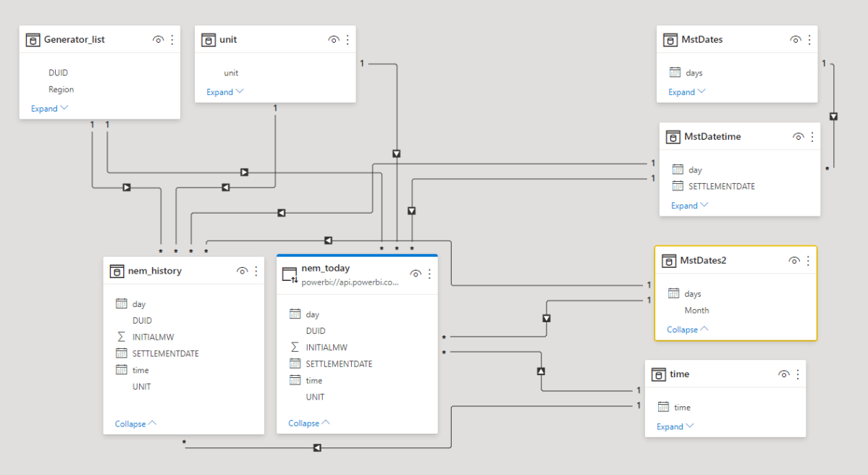868x475 pixels.
Task: Open more options menu on Generator_list
Action: (172, 39)
